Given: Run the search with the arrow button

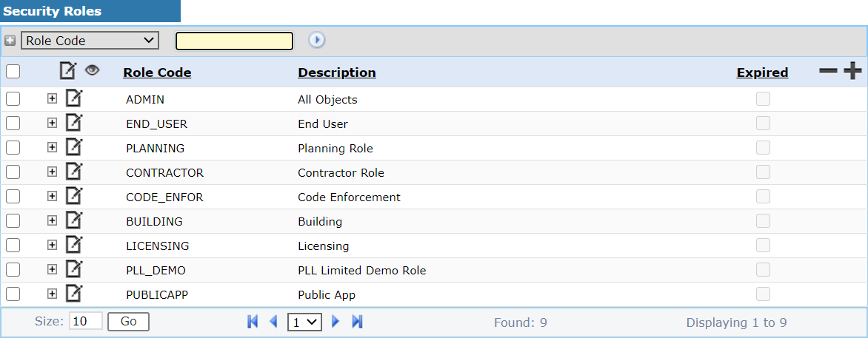Looking at the screenshot, I should point(317,40).
